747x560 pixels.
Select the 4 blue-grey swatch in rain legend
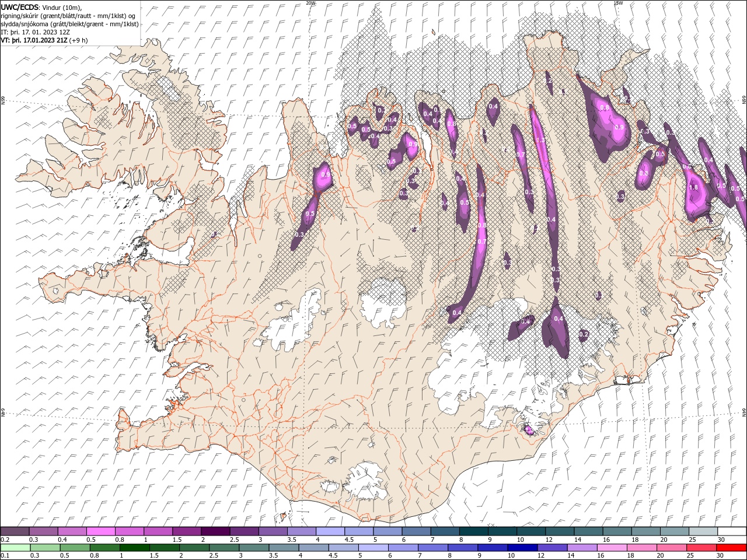point(313,548)
